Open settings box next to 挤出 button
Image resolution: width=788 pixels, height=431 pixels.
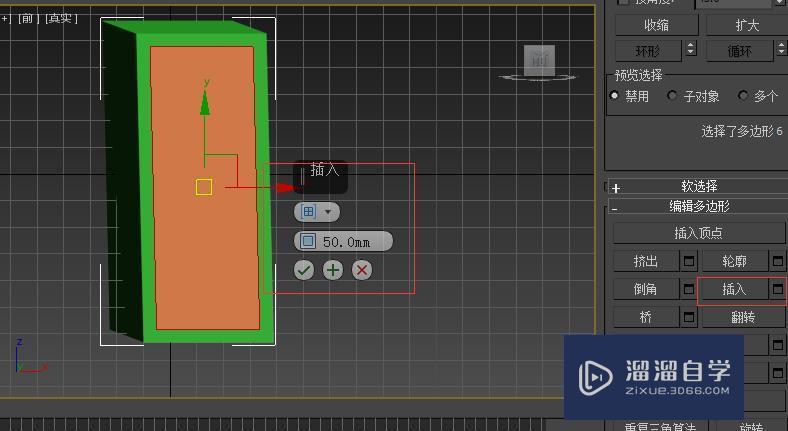pyautogui.click(x=688, y=261)
